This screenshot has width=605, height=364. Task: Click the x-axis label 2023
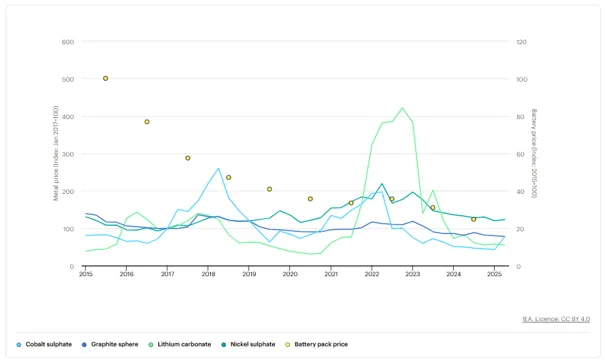(x=413, y=274)
